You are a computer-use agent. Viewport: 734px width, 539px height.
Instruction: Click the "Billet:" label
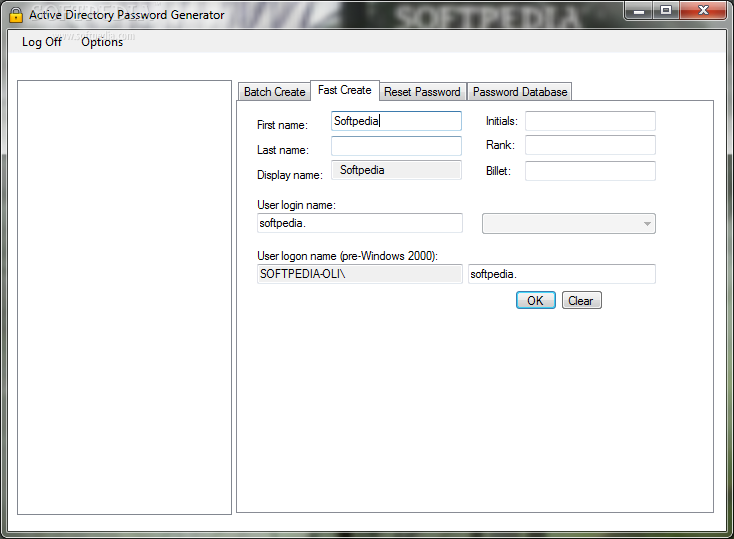(499, 171)
